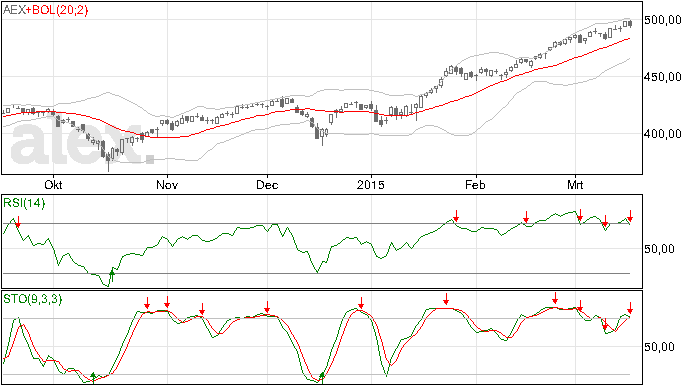The width and height of the screenshot is (690, 387).
Task: Click the 50,00 value on STO panel axis
Action: 659,346
